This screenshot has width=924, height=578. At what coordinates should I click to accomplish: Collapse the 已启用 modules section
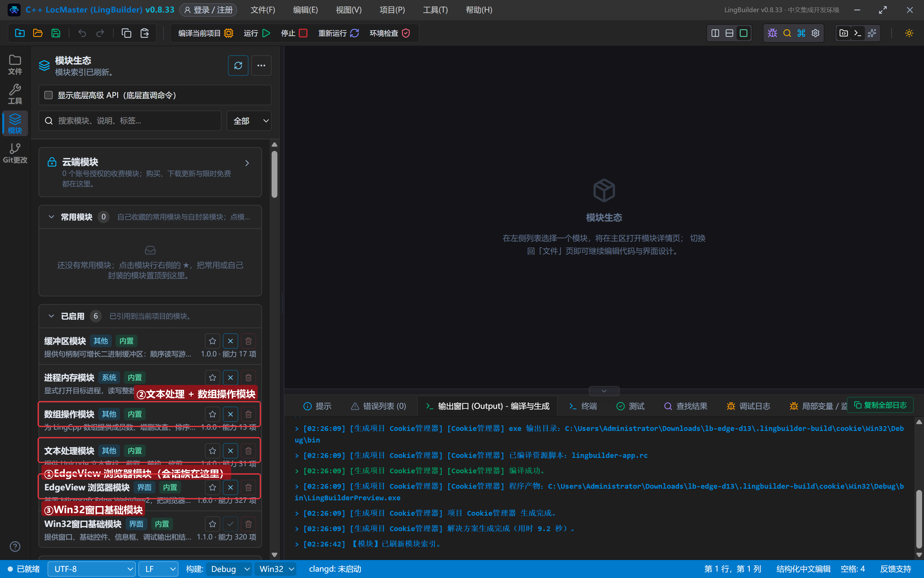click(x=51, y=316)
